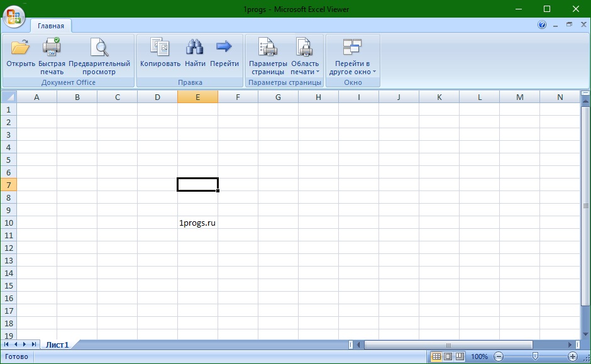
Task: Minimize the Excel Viewer window
Action: pyautogui.click(x=519, y=9)
